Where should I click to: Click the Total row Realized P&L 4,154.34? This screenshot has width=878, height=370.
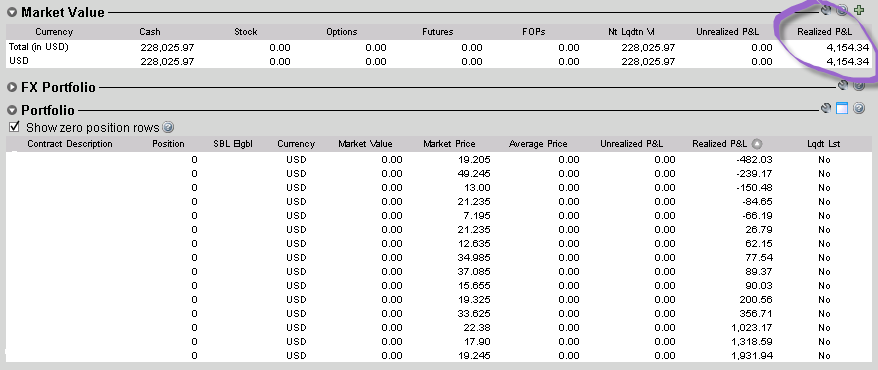(x=848, y=48)
